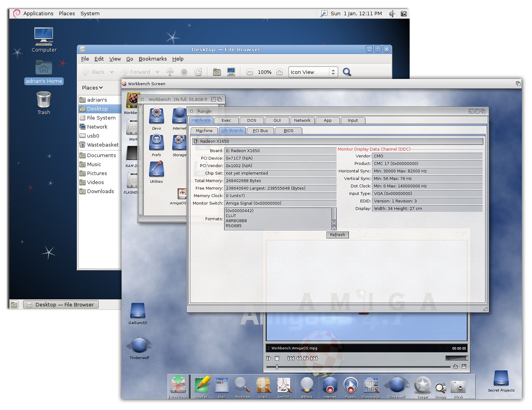Click the volume icon in GNOME panel
The height and width of the screenshot is (410, 532).
(392, 14)
